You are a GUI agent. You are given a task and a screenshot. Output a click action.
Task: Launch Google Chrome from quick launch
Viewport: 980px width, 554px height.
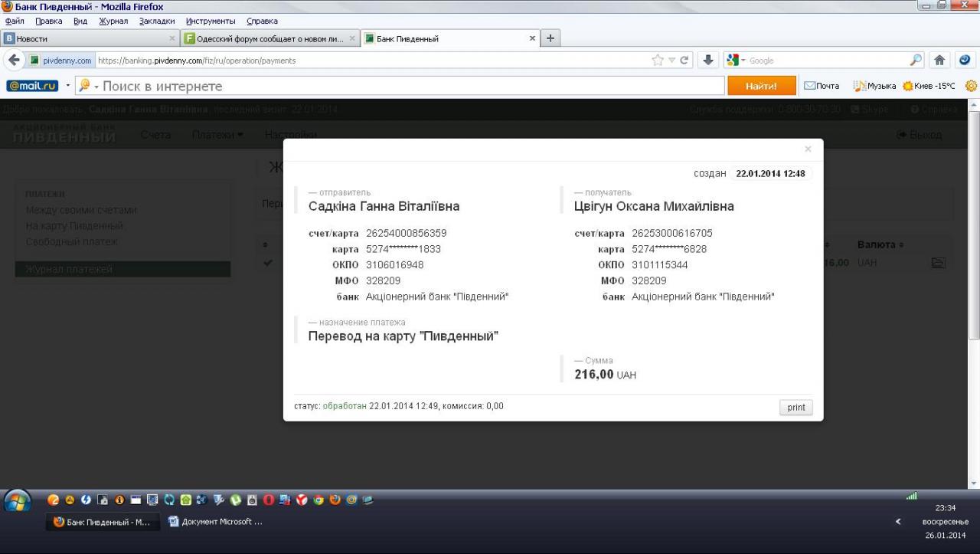[318, 500]
